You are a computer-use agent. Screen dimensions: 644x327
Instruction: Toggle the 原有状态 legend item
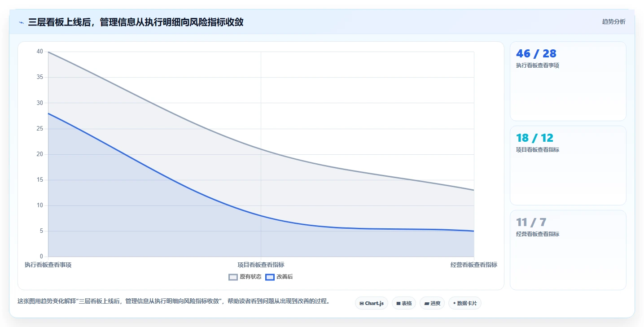coord(245,277)
